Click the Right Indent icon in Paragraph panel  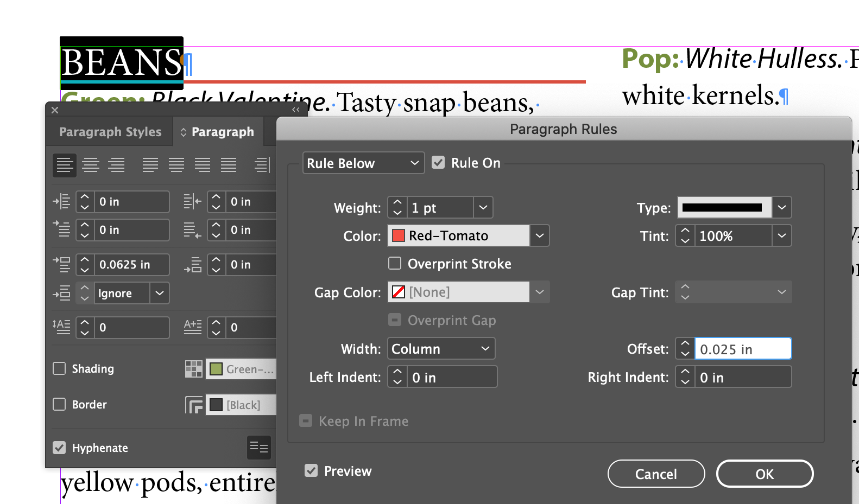click(193, 201)
